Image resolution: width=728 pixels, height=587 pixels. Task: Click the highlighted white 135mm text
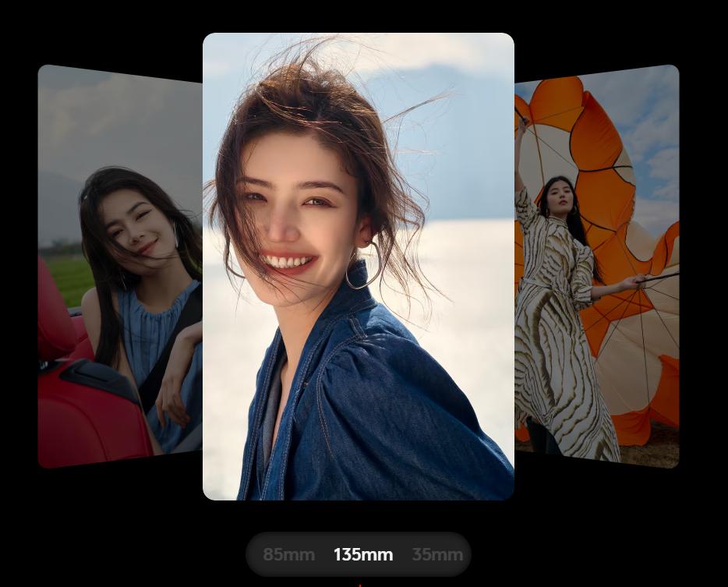(x=363, y=555)
